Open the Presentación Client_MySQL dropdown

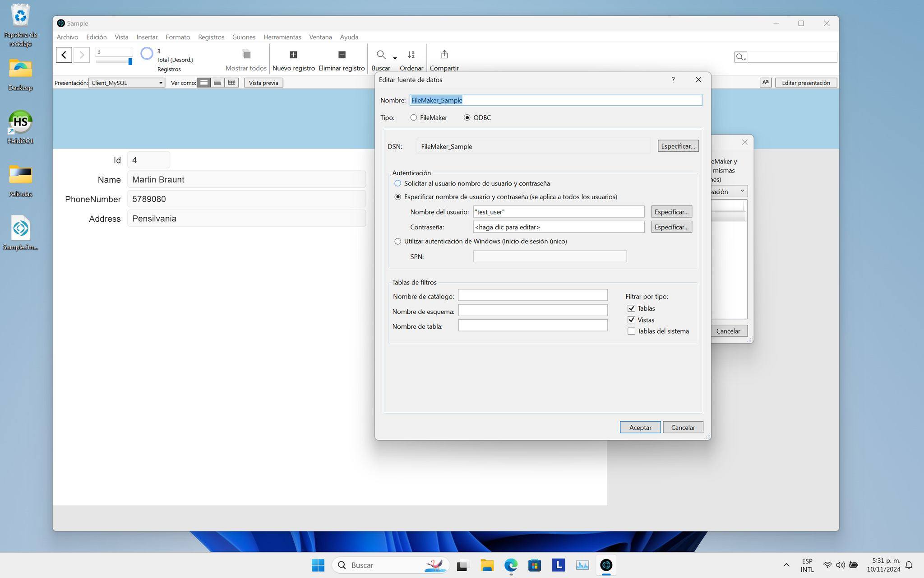click(x=127, y=83)
